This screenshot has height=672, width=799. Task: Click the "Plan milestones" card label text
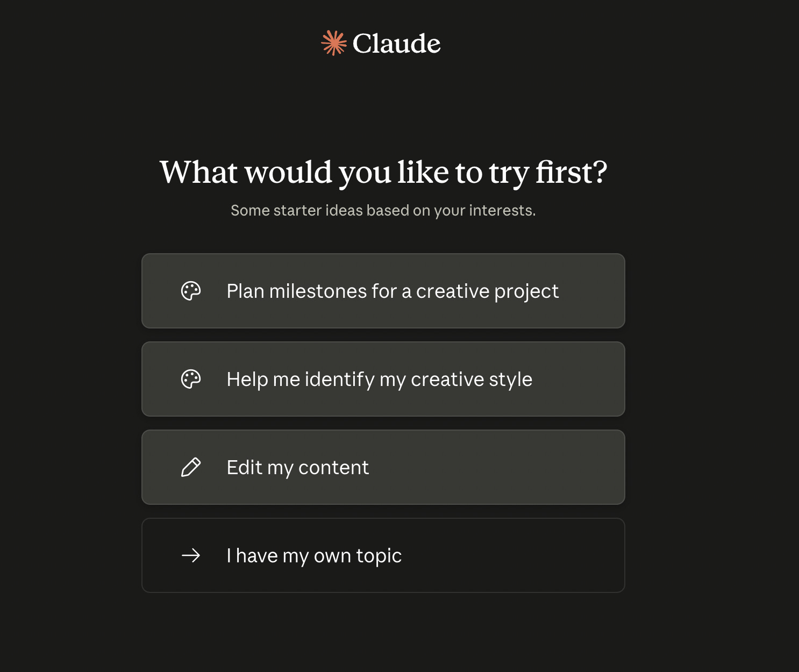pyautogui.click(x=393, y=291)
